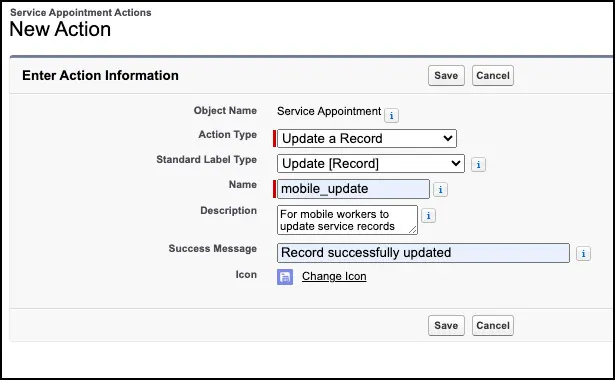Click into the Description text area
Screen dimensions: 615x380
tap(347, 220)
